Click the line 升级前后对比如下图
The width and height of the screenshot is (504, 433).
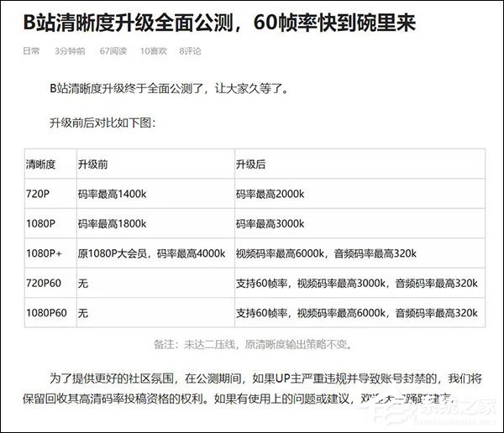(102, 123)
